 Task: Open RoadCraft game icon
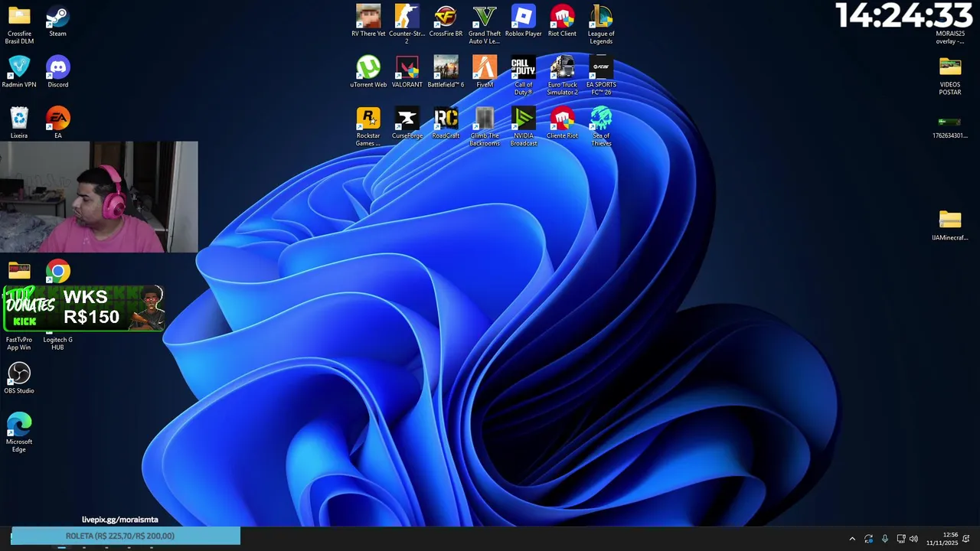pyautogui.click(x=446, y=123)
